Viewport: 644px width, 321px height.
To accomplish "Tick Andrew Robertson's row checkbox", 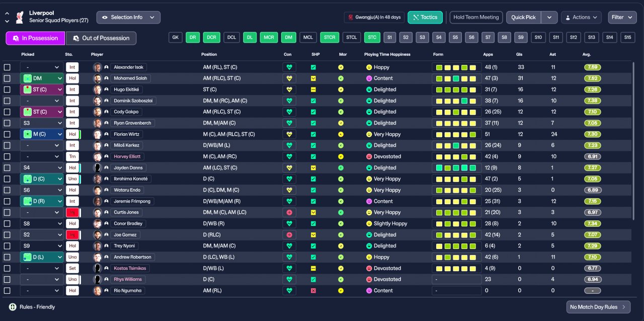I will [x=7, y=257].
